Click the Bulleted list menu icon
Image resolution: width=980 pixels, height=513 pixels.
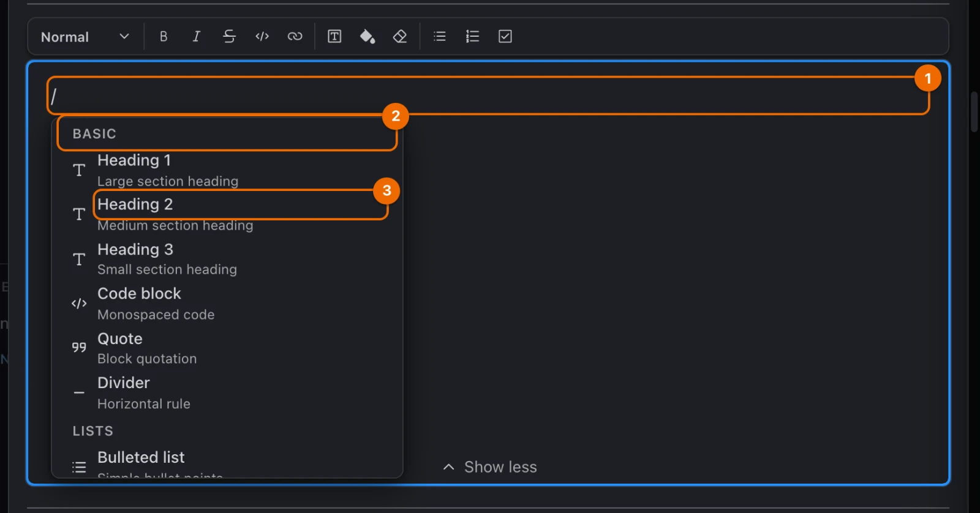[79, 468]
